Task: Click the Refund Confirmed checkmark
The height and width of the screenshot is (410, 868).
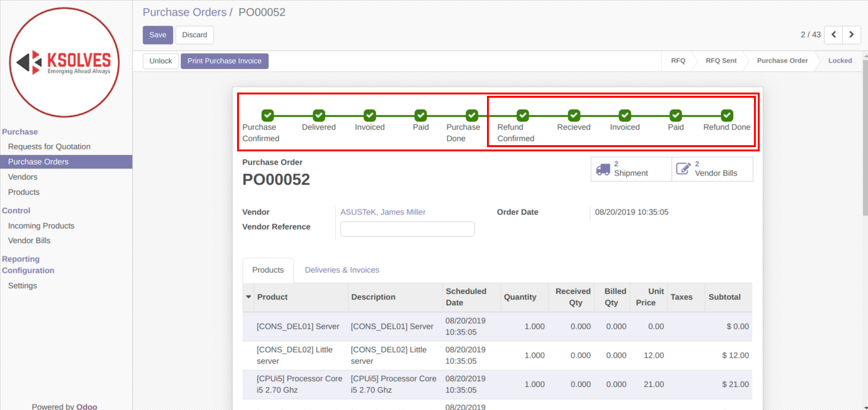Action: point(523,115)
